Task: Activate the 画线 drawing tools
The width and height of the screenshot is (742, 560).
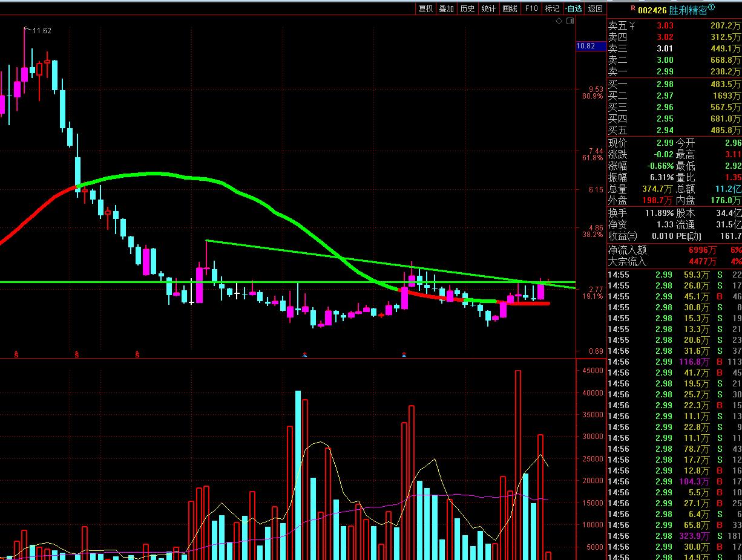Action: (x=510, y=8)
